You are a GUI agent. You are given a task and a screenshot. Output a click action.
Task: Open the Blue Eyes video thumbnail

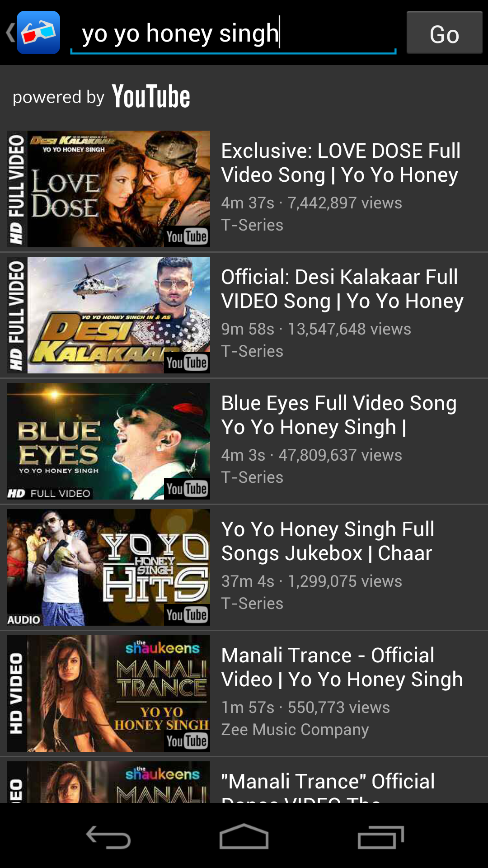point(108,441)
